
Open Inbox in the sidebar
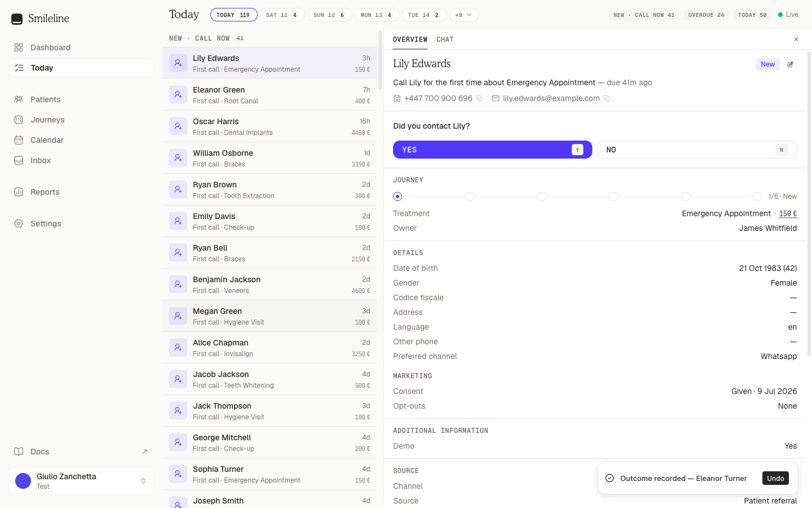pos(81,160)
